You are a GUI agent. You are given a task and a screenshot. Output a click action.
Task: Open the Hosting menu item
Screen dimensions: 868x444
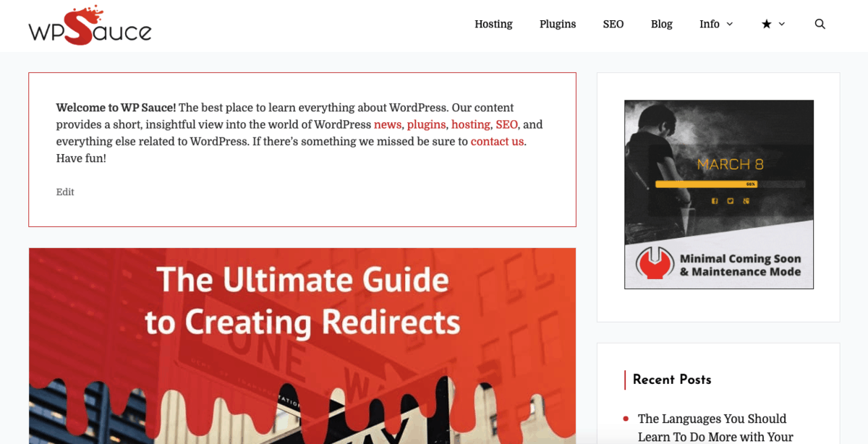(493, 24)
